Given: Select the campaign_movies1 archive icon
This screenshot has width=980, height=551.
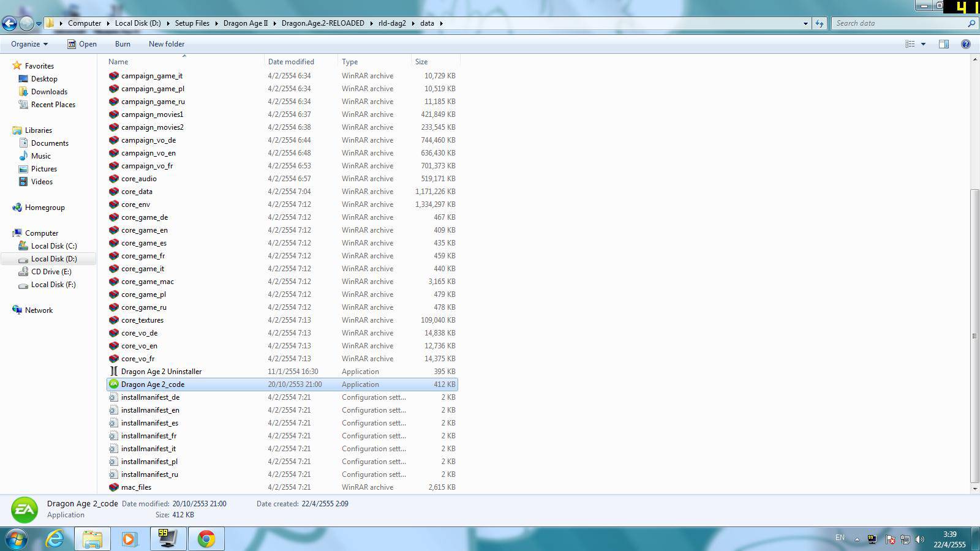Looking at the screenshot, I should pos(113,114).
